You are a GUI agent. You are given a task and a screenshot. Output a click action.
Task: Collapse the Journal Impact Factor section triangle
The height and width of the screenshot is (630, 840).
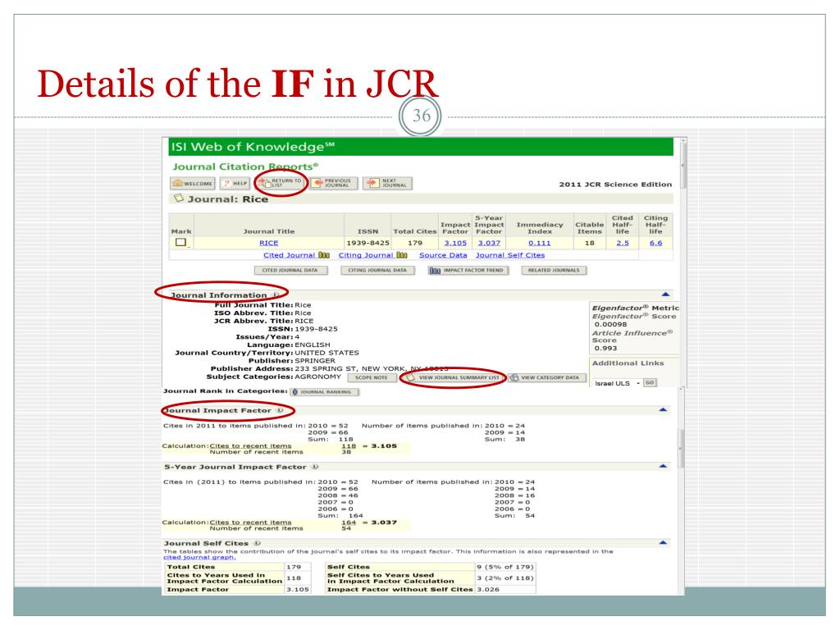pos(663,410)
